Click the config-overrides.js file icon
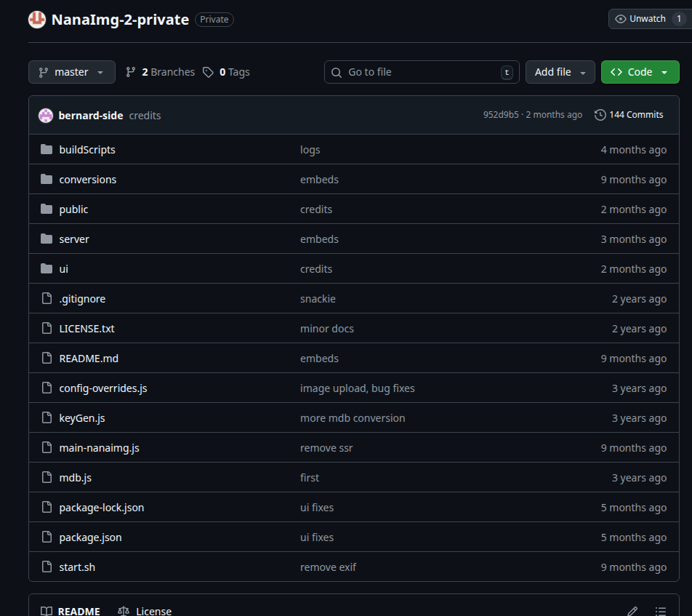Viewport: 692px width, 616px height. (47, 388)
